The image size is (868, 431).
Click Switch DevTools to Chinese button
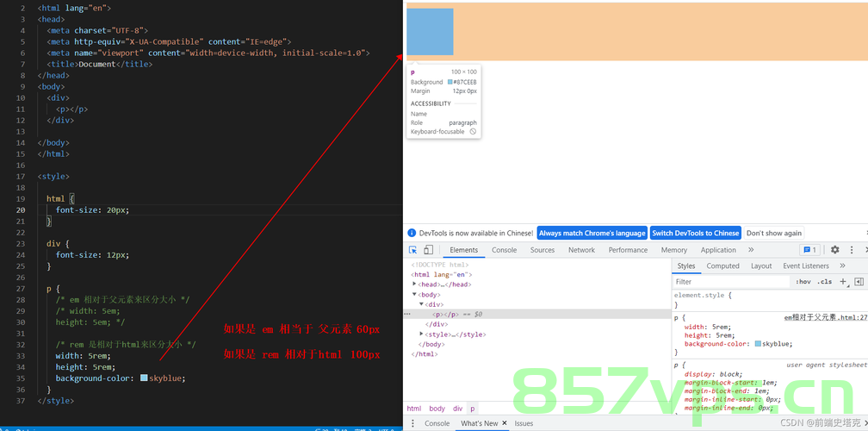(x=695, y=234)
